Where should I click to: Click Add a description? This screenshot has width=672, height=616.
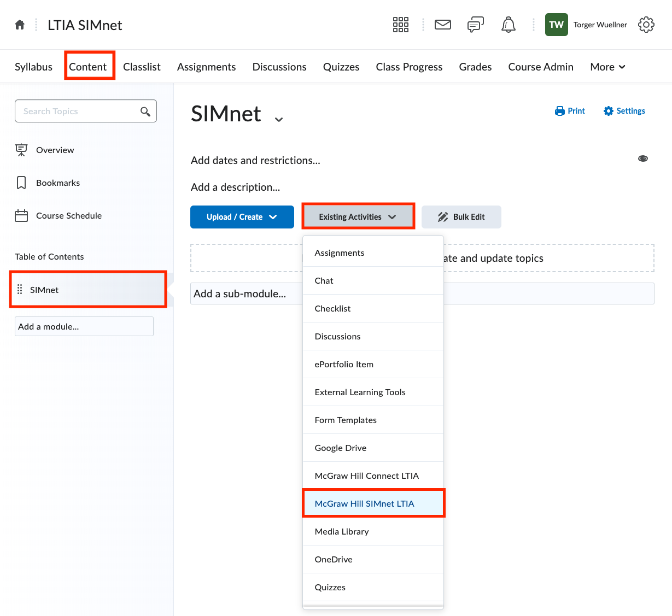coord(235,187)
